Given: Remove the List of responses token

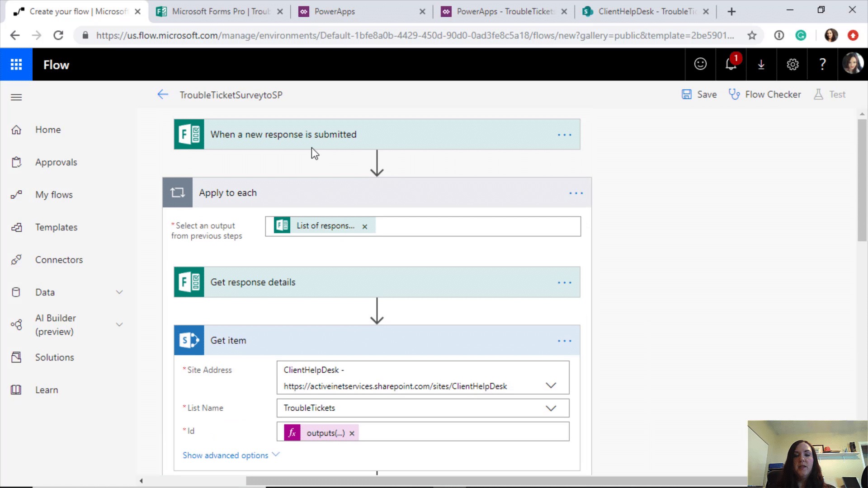Looking at the screenshot, I should pyautogui.click(x=365, y=226).
